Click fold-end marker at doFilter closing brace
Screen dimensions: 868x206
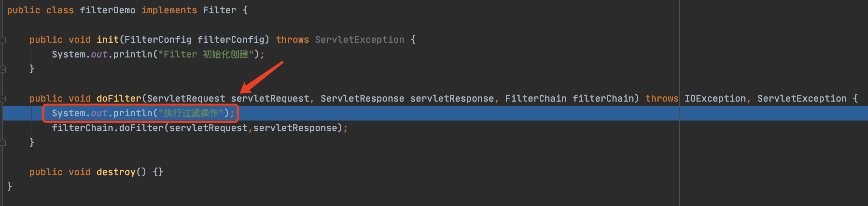pos(3,143)
